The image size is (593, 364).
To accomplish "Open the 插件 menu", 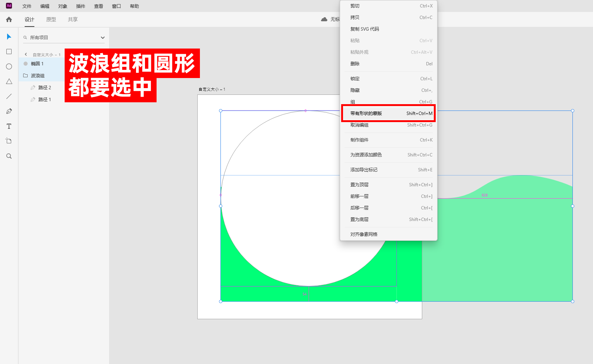I will pyautogui.click(x=81, y=6).
